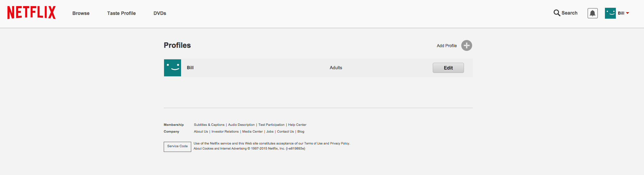Click the Add Profile text link
644x175 pixels.
pos(447,46)
